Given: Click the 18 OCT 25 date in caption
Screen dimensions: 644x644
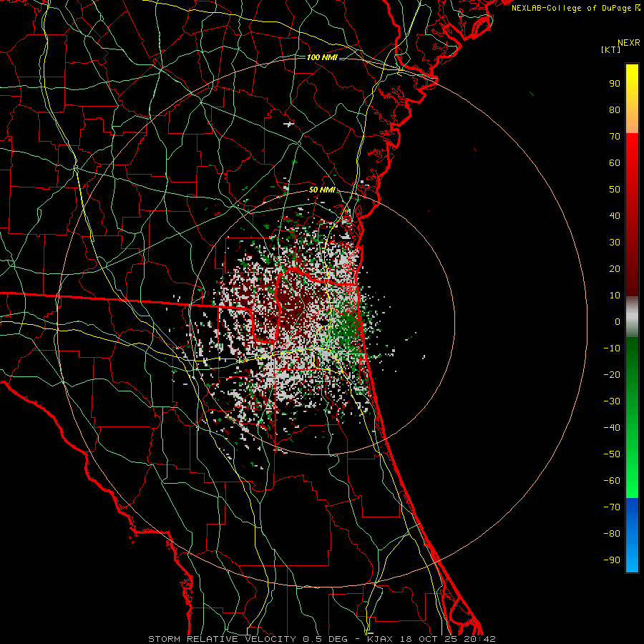Looking at the screenshot, I should click(429, 639).
